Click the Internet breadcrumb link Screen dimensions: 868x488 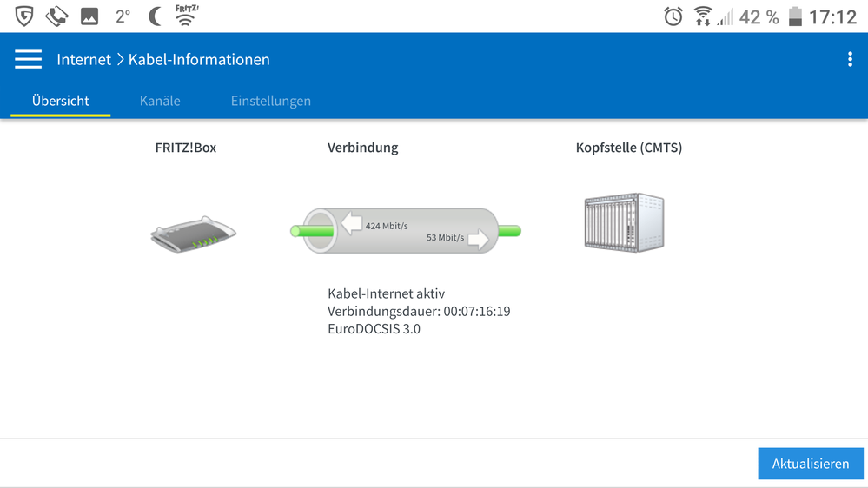(x=84, y=60)
